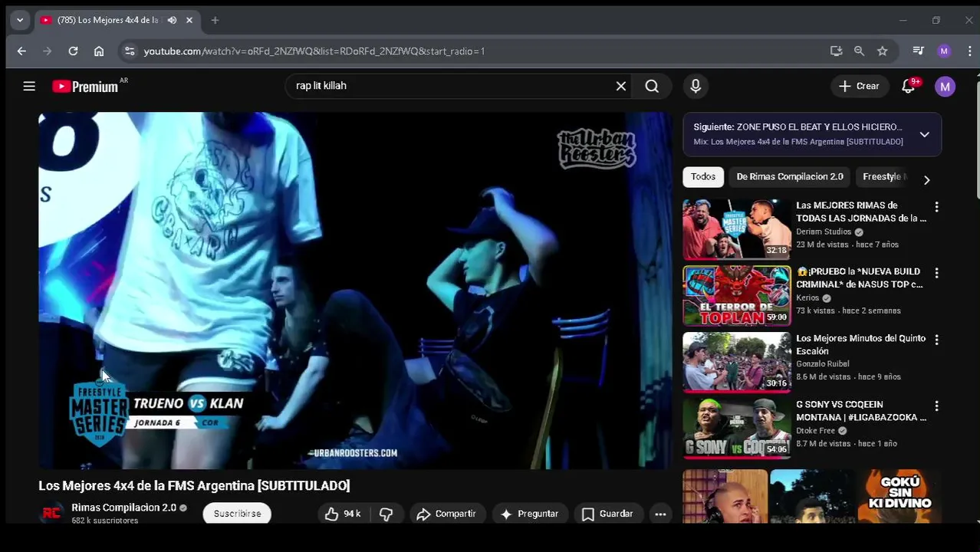Close the Los Mejores 4x4 tab
Screen dimensions: 980x552
pyautogui.click(x=189, y=20)
